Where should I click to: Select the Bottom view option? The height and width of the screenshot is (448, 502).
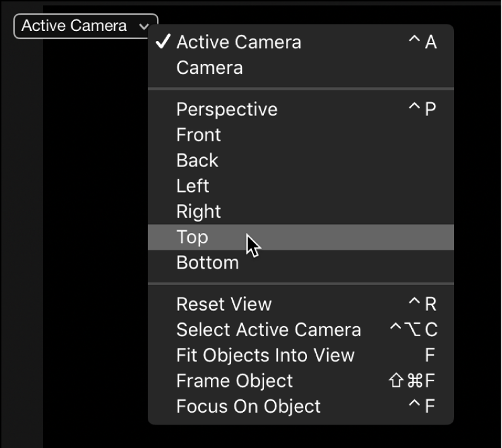(207, 262)
